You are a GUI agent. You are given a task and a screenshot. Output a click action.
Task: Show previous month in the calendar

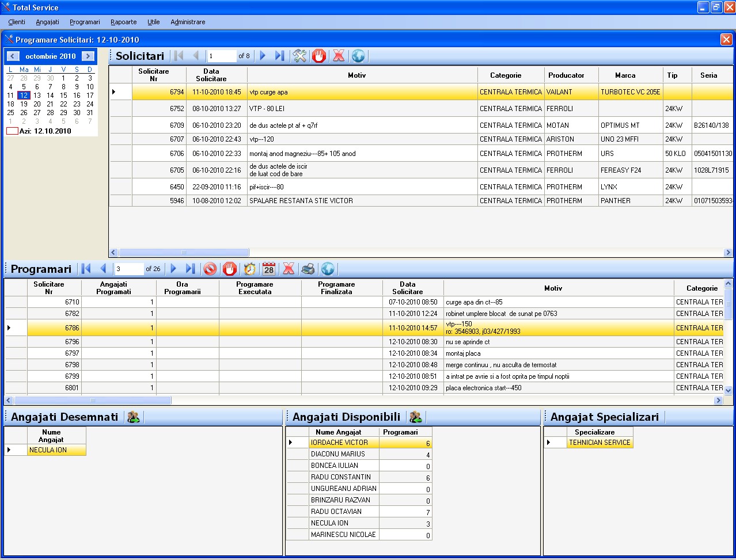(13, 56)
